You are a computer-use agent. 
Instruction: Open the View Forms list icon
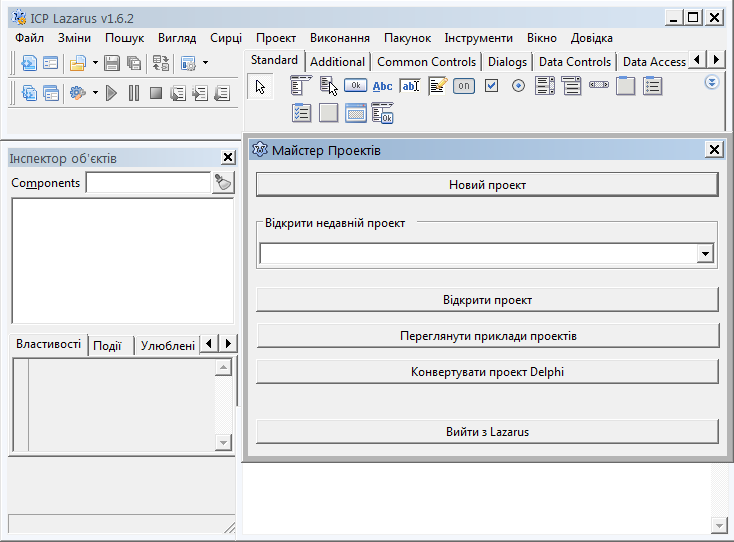click(x=51, y=93)
